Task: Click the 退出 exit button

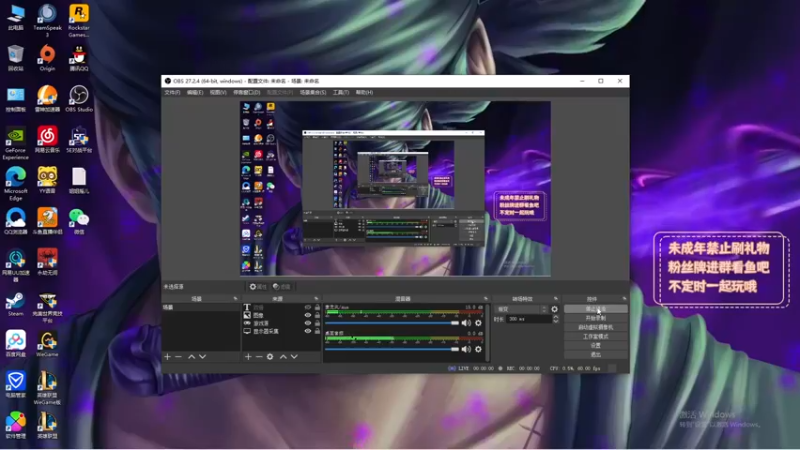Action: (595, 355)
